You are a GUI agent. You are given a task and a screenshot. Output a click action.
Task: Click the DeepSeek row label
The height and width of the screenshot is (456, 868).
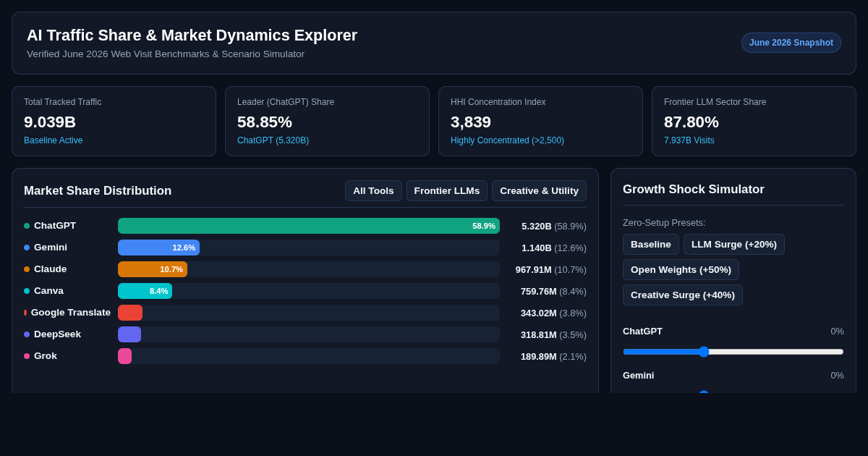click(x=57, y=334)
